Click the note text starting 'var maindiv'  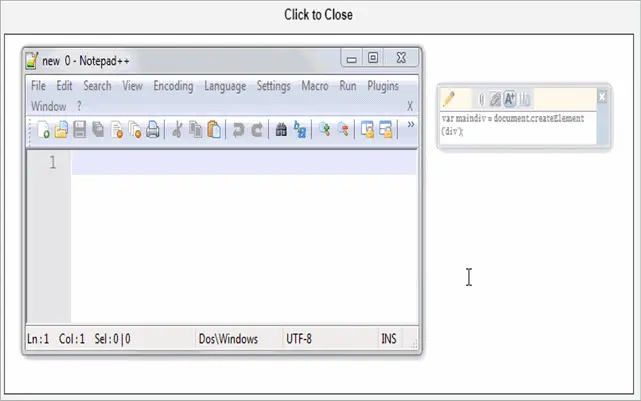(x=513, y=125)
